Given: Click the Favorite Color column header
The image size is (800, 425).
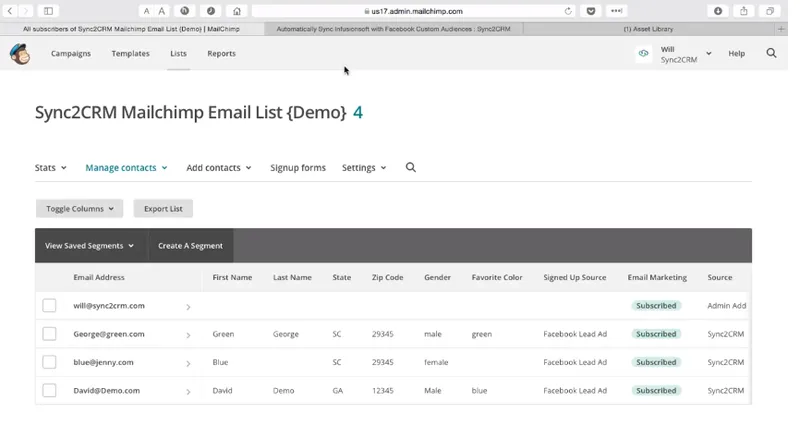Looking at the screenshot, I should click(497, 278).
